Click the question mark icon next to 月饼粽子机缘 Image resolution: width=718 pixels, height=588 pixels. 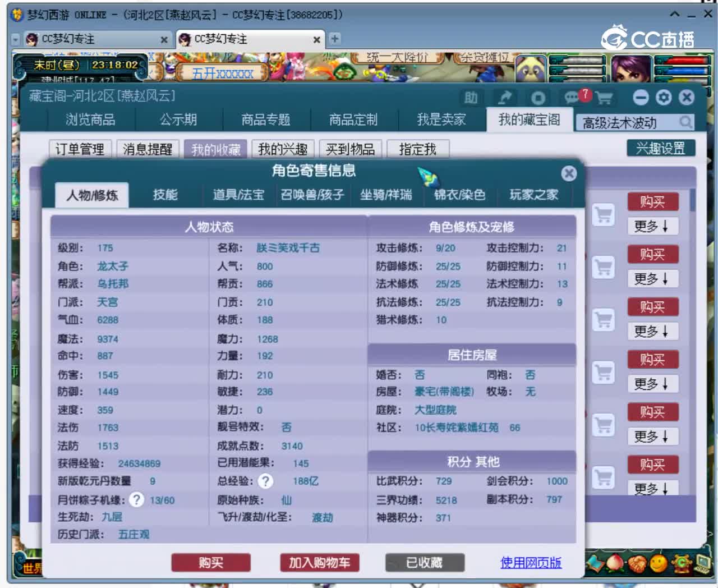(x=136, y=499)
